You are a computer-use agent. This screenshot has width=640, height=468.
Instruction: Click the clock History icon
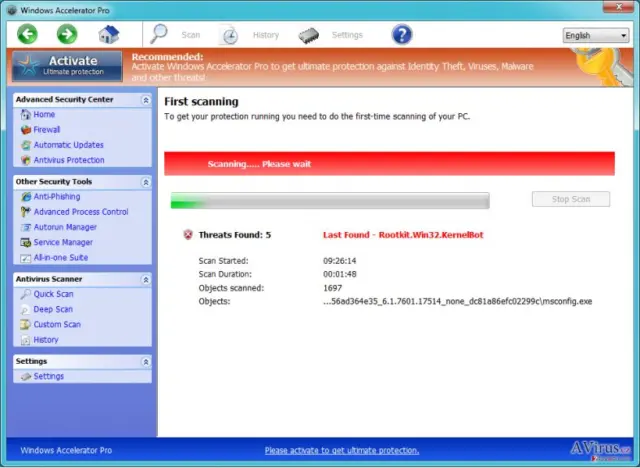pyautogui.click(x=229, y=35)
